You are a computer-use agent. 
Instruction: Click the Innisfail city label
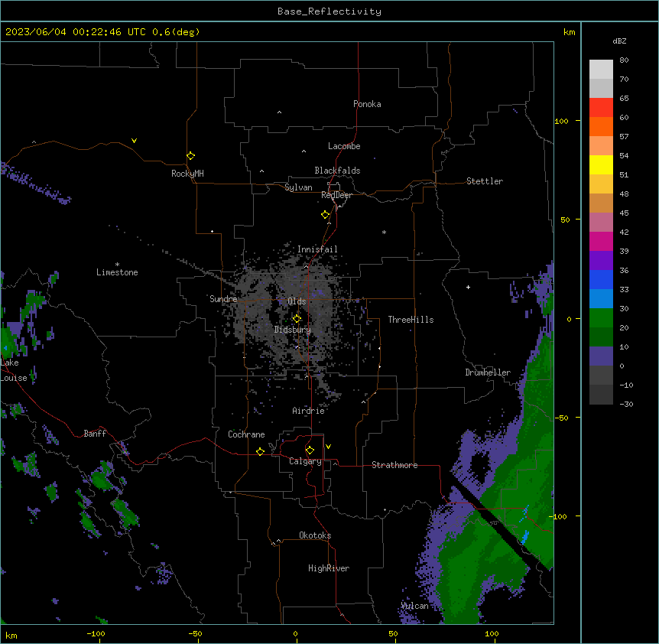click(317, 249)
